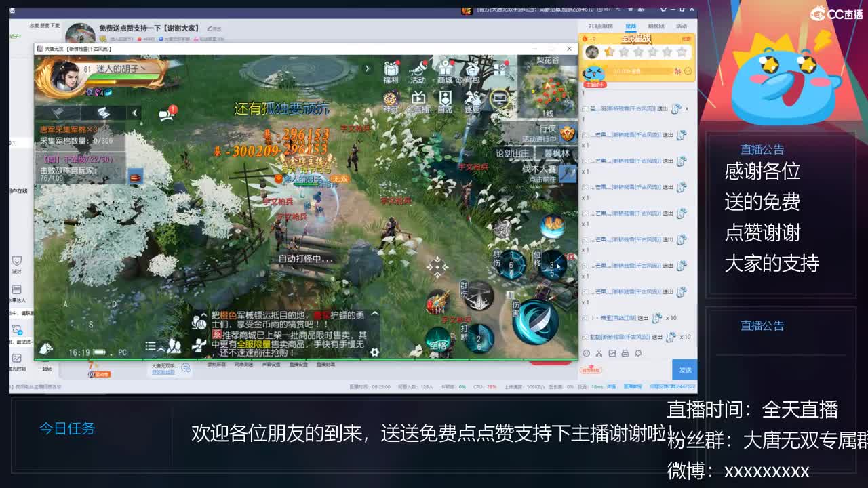The height and width of the screenshot is (488, 868).
Task: Click the 录制屏幕 bottom toolbar item
Action: (216, 365)
